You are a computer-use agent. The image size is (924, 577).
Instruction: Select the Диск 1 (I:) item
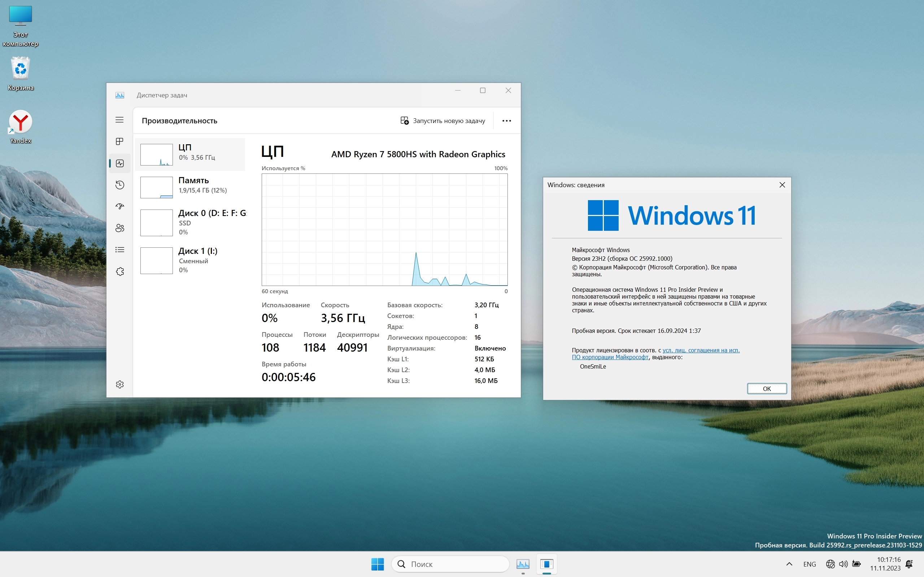tap(193, 260)
